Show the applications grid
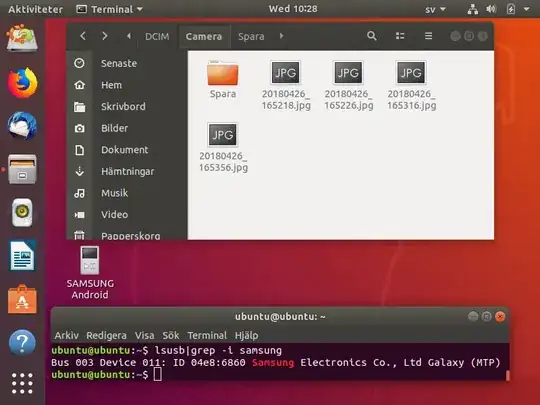The height and width of the screenshot is (405, 540). 22,383
